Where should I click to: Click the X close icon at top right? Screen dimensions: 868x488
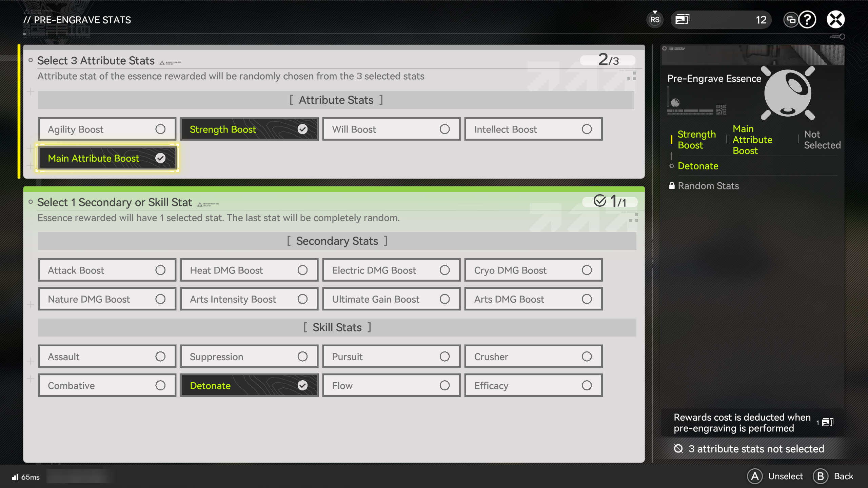coord(835,20)
